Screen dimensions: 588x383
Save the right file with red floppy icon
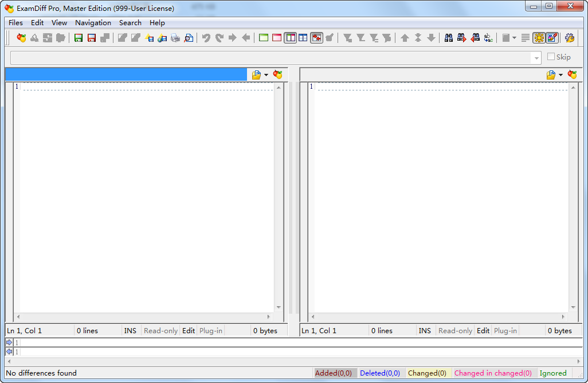tap(92, 38)
